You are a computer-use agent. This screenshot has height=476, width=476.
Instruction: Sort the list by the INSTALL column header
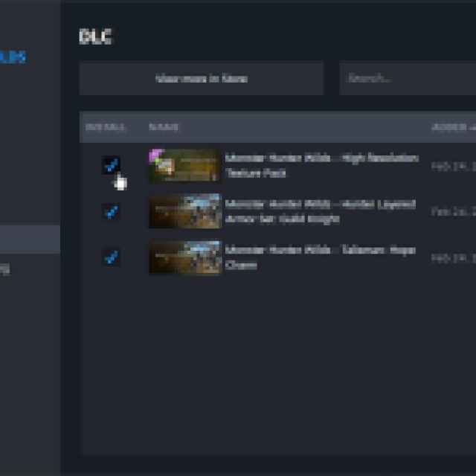[x=106, y=127]
